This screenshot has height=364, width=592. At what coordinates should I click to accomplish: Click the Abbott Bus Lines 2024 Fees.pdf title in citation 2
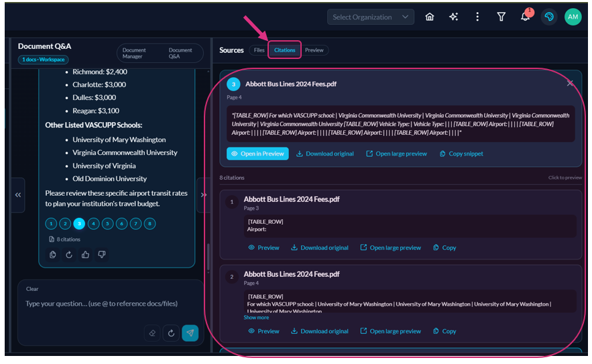[292, 274]
